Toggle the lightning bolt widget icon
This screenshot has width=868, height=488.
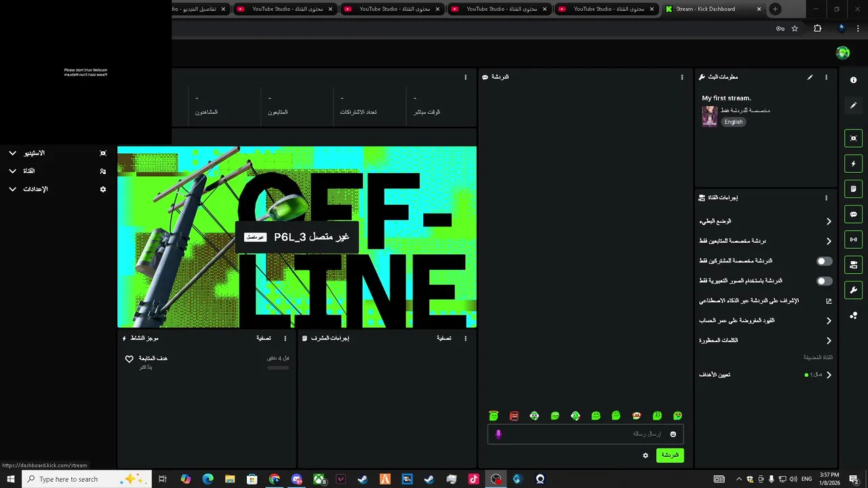click(x=853, y=163)
